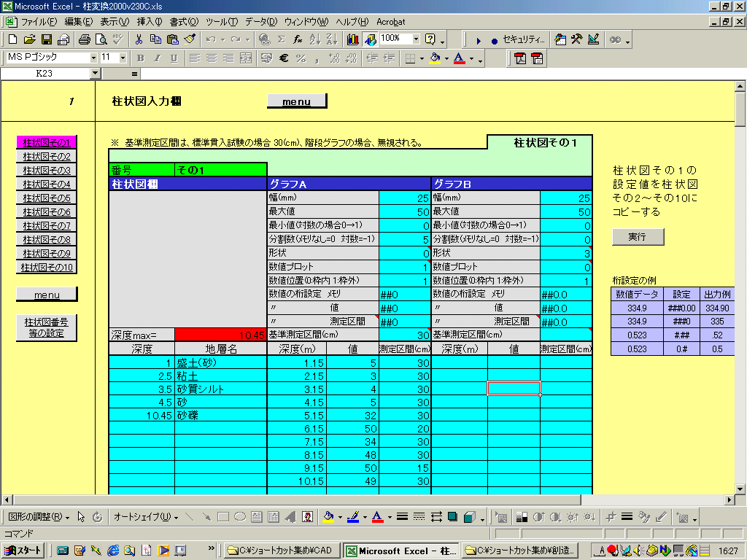The height and width of the screenshot is (560, 747).
Task: Click the formula bar input field
Action: (x=443, y=74)
